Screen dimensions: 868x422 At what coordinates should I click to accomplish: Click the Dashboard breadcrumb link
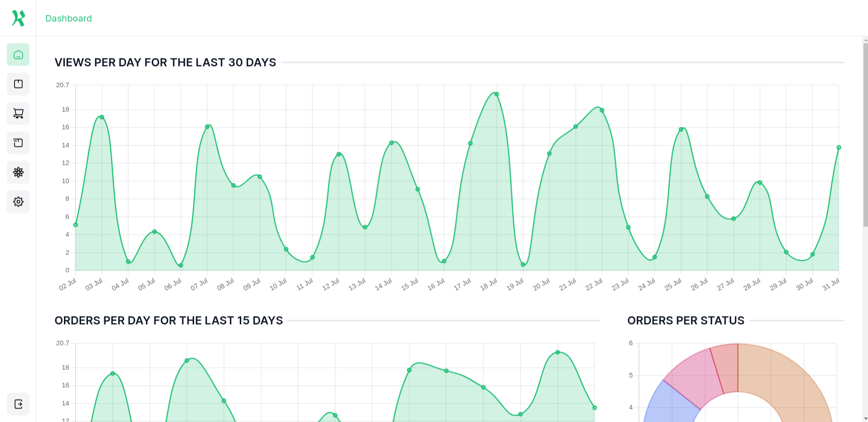coord(68,19)
